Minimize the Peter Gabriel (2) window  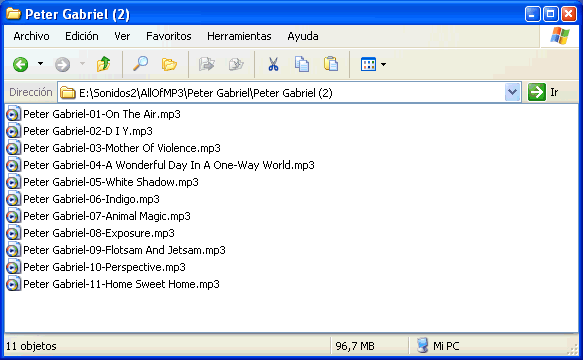[x=533, y=14]
